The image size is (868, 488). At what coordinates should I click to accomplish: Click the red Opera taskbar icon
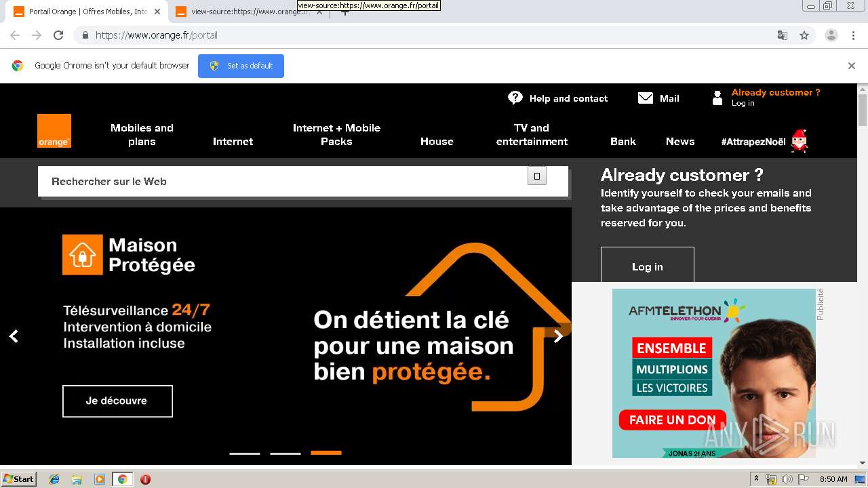pyautogui.click(x=145, y=479)
